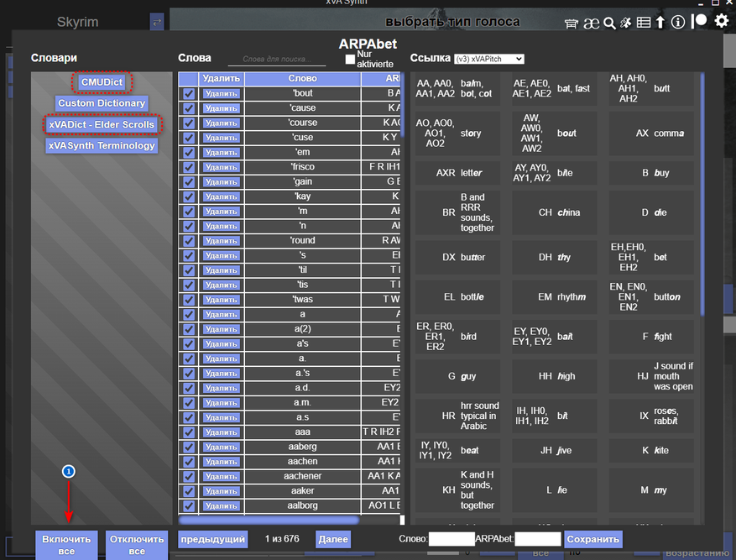Image resolution: width=736 pixels, height=560 pixels.
Task: Select the word cell 'tis
Action: click(x=302, y=285)
